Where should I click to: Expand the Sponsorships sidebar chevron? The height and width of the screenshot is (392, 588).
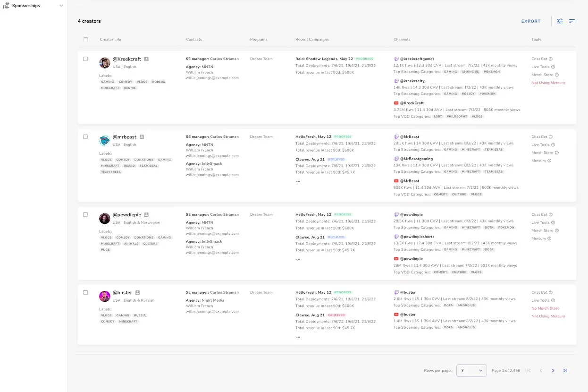point(61,6)
